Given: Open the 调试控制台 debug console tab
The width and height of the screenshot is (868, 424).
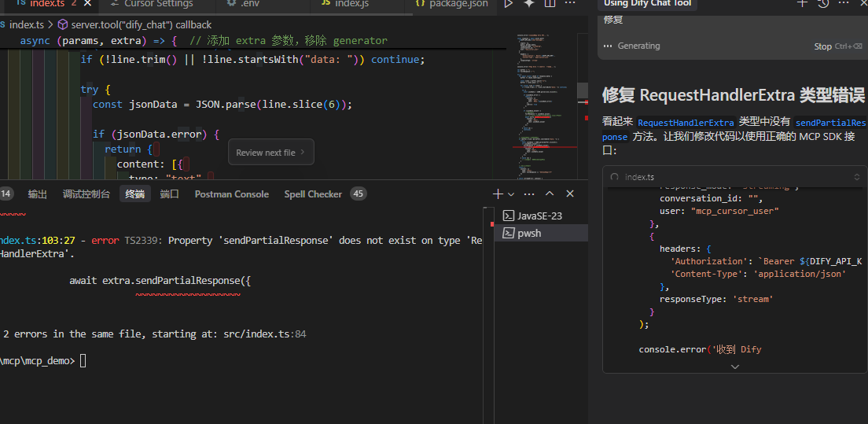Looking at the screenshot, I should pyautogui.click(x=86, y=194).
